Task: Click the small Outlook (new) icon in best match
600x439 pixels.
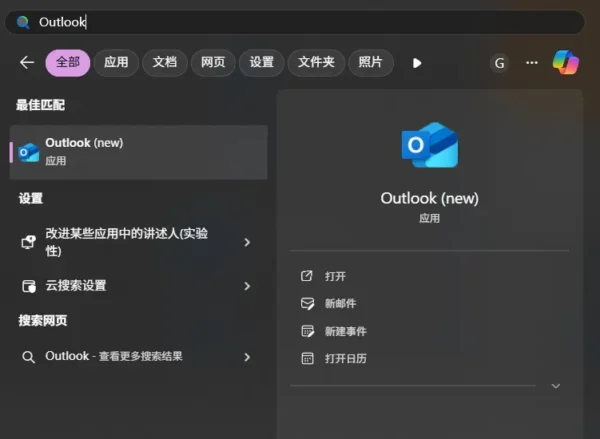Action: point(29,152)
